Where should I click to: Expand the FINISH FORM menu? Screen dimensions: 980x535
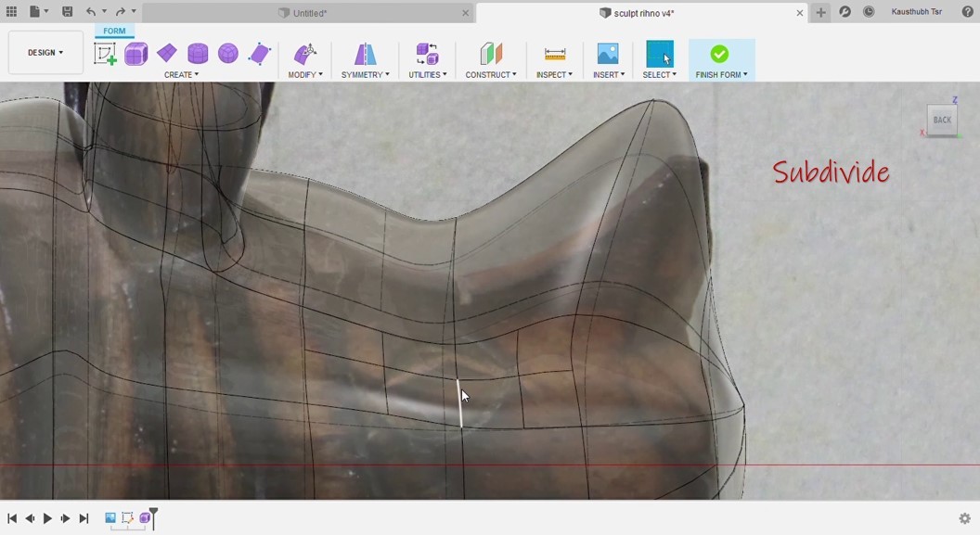[721, 75]
